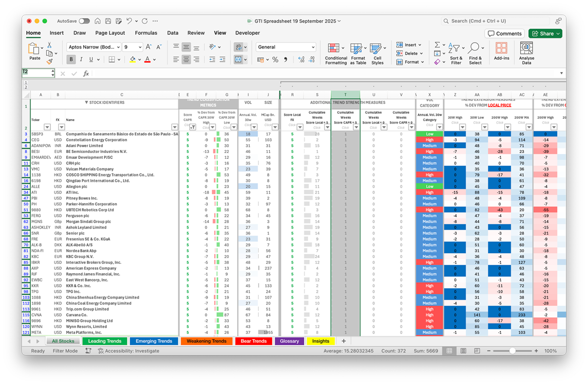
Task: Click the Clear eraser icon
Action: coord(437,62)
